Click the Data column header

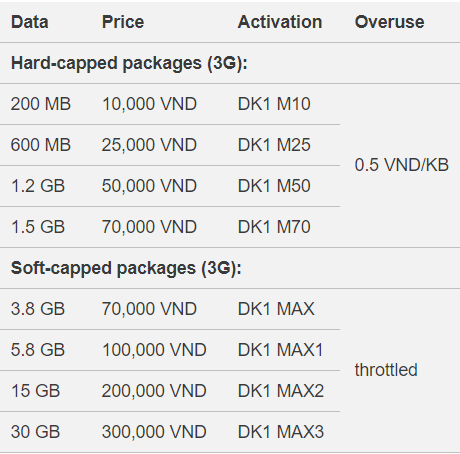pos(30,22)
